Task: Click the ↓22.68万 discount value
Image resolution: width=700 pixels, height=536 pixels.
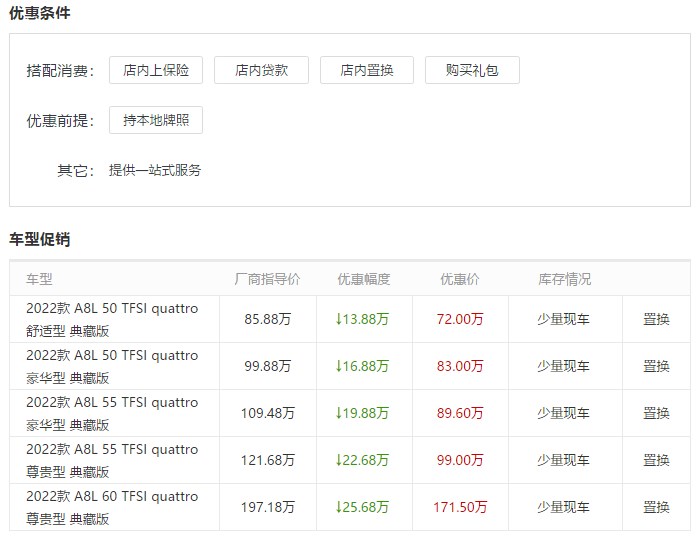Action: coord(362,460)
